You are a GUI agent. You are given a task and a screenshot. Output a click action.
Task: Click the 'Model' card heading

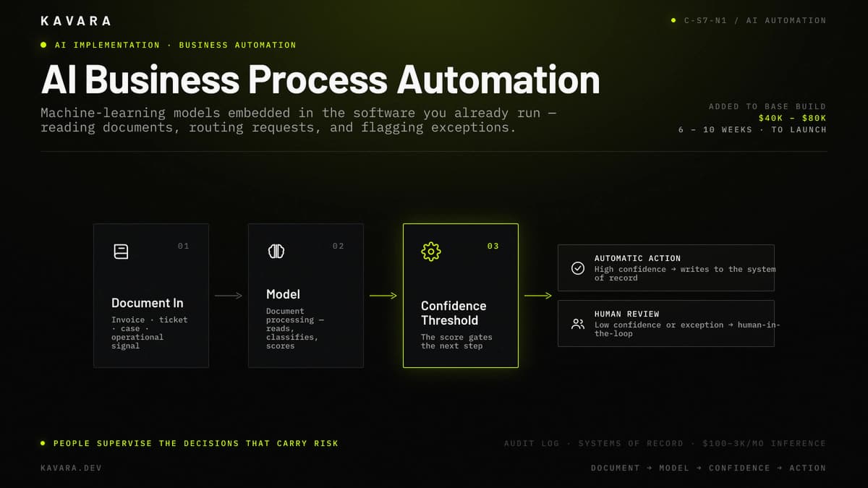coord(283,294)
